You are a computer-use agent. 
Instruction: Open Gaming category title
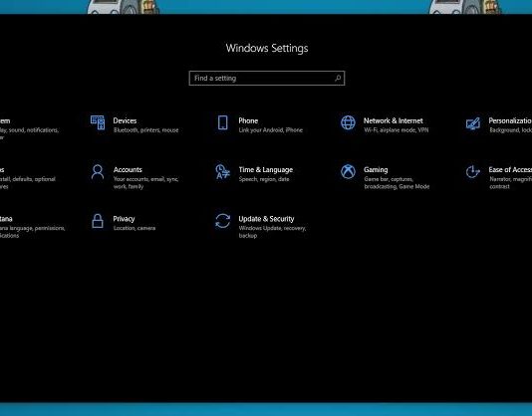(x=376, y=170)
